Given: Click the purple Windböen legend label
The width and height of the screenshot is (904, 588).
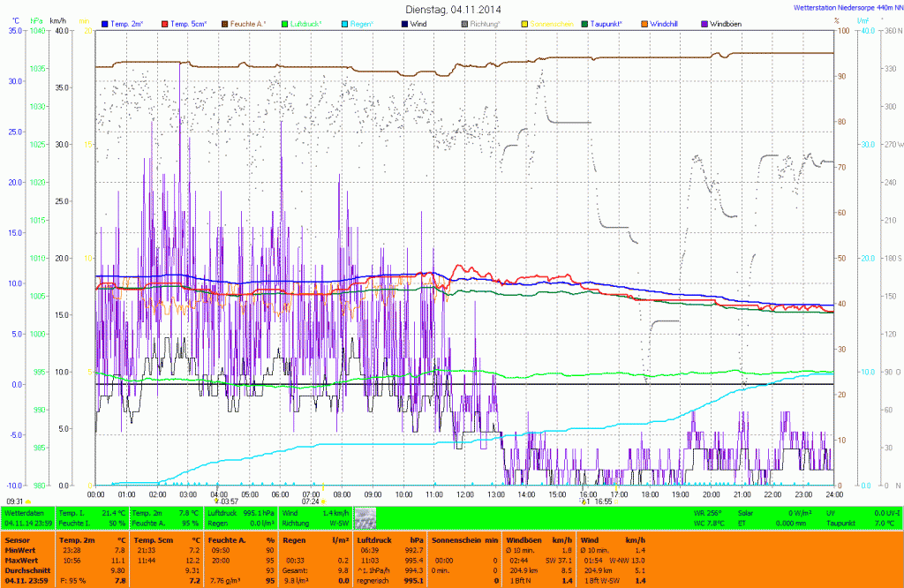Looking at the screenshot, I should coord(727,22).
